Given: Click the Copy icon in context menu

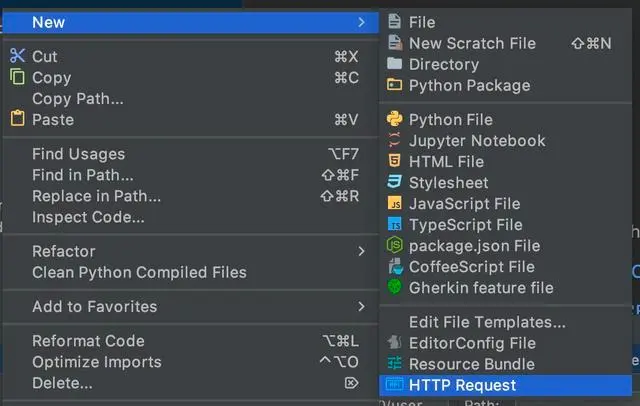Looking at the screenshot, I should tap(17, 77).
